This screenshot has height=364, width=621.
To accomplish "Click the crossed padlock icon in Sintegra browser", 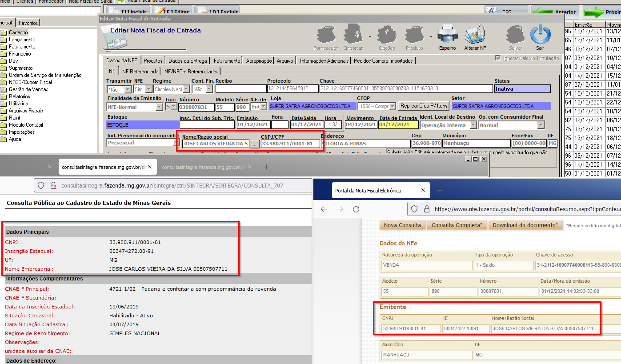I will pos(53,185).
